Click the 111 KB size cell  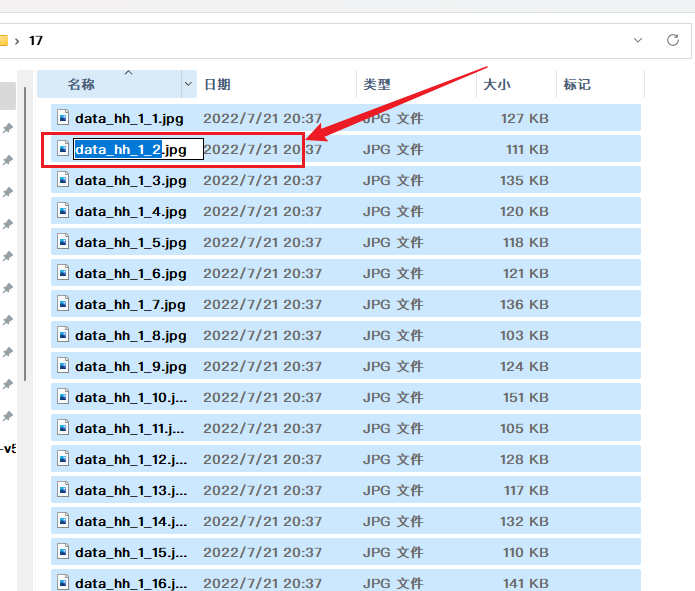click(527, 149)
